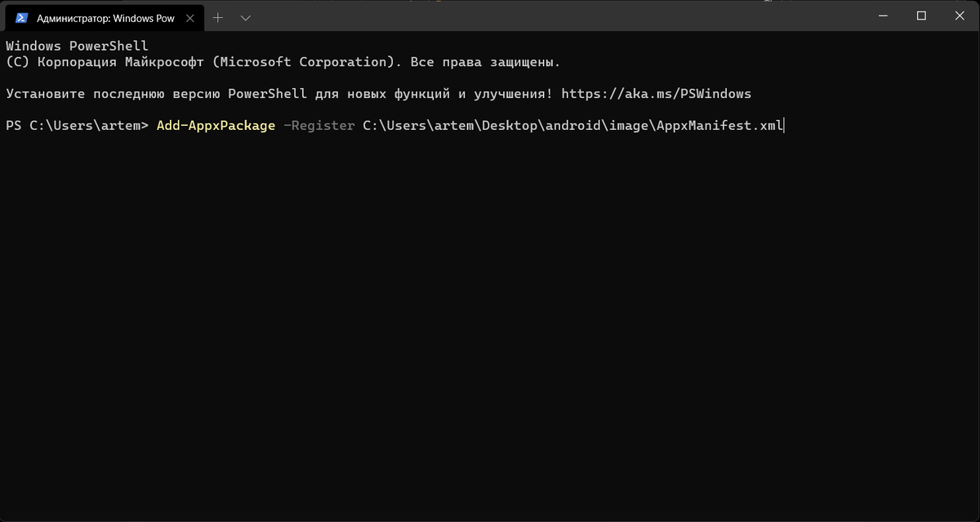Click the PowerShell icon in the tab
This screenshot has height=522, width=980.
click(22, 17)
